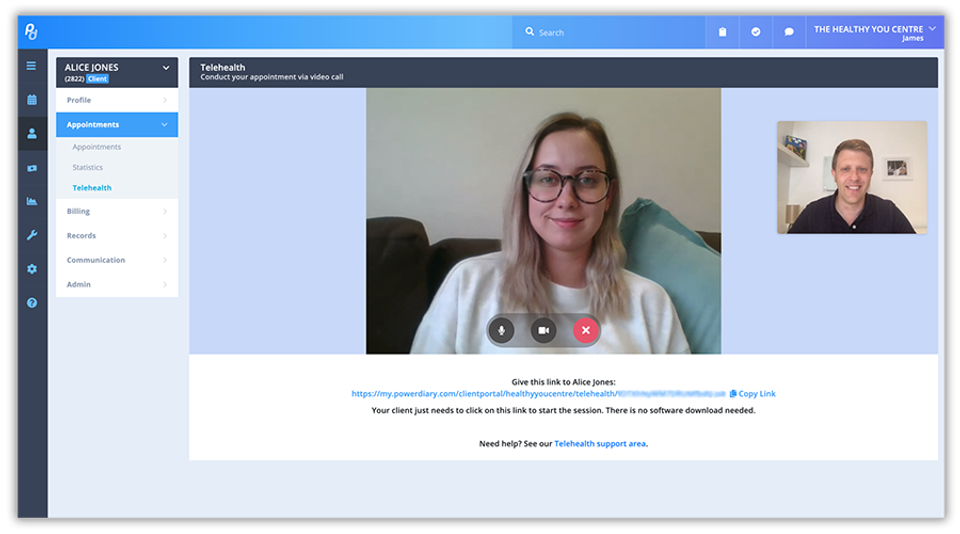
Task: End the call with the red button
Action: [x=586, y=330]
